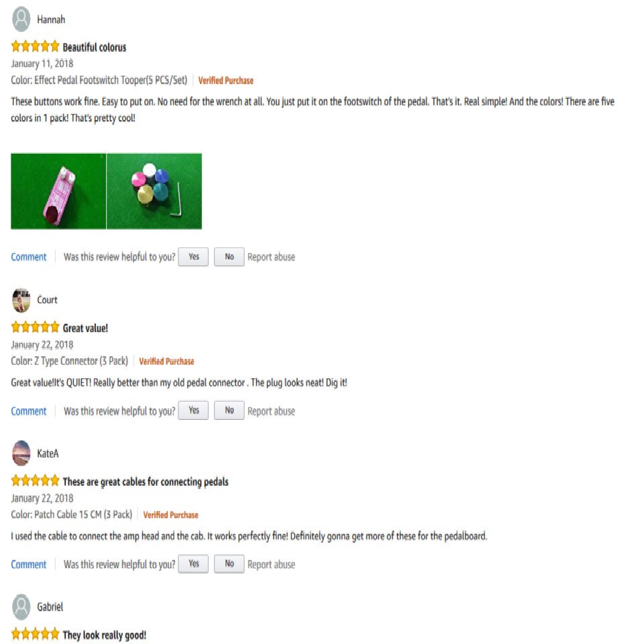This screenshot has width=644, height=644.
Task: Open Comment link under Hannah's review
Action: (x=29, y=257)
